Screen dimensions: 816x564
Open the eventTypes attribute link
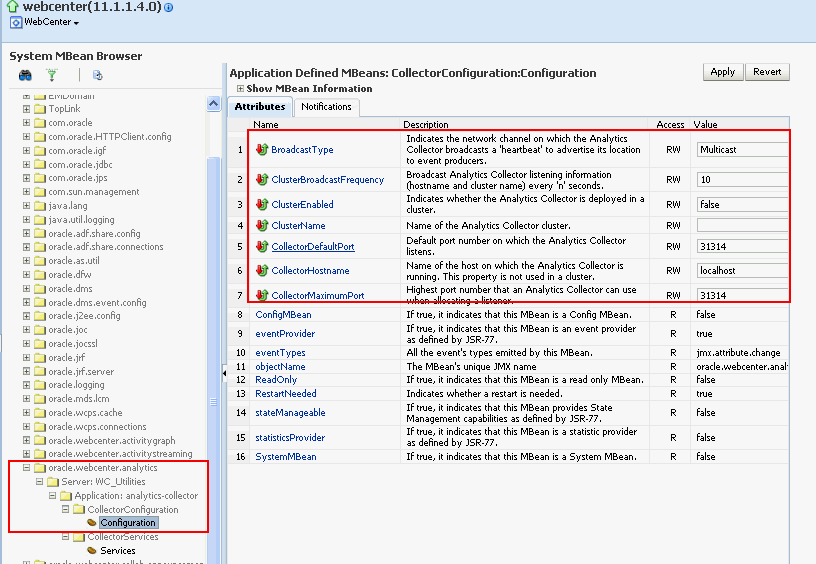[280, 353]
